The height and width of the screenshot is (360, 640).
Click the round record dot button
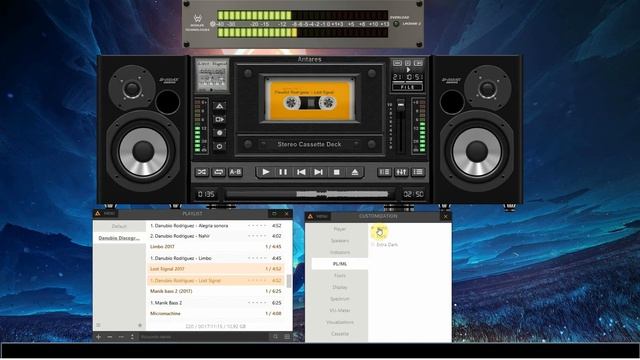pos(219,133)
